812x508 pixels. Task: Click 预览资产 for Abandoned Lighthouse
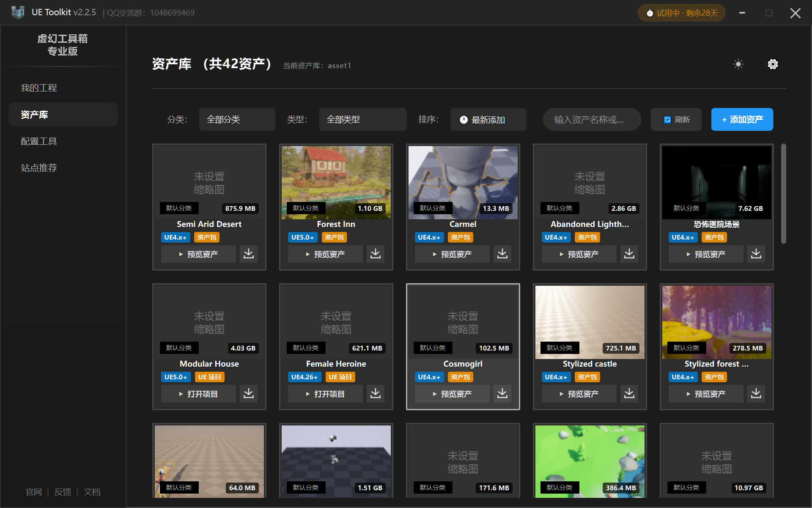[579, 254]
